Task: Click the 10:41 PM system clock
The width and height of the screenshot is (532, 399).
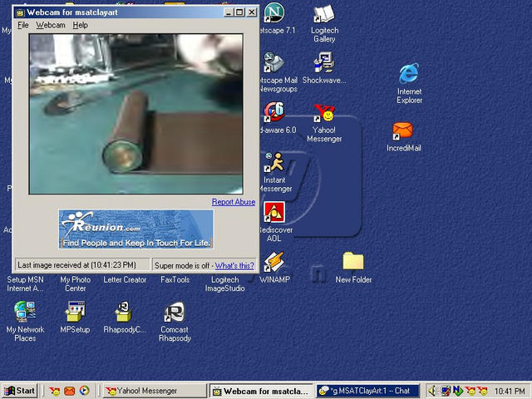Action: (x=510, y=392)
